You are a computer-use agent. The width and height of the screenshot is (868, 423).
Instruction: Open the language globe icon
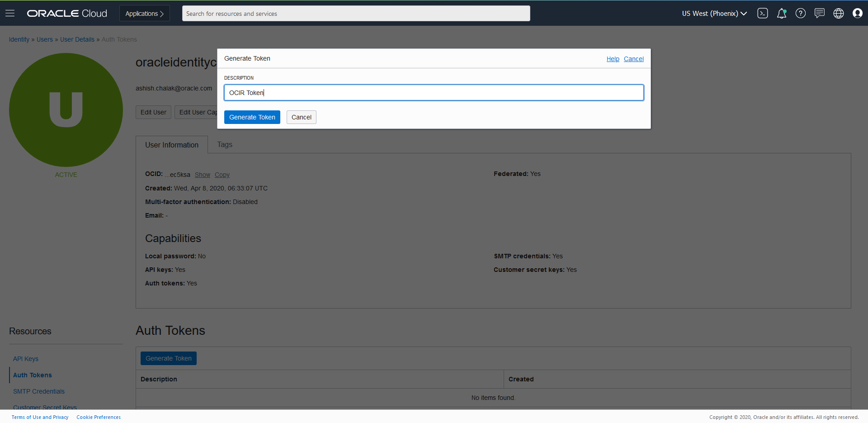coord(839,14)
